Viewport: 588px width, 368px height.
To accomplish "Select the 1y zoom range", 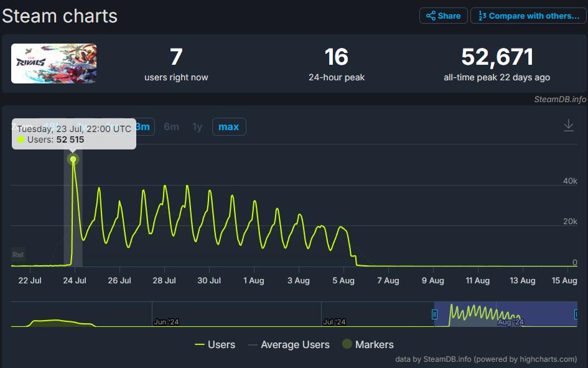I will pos(197,127).
